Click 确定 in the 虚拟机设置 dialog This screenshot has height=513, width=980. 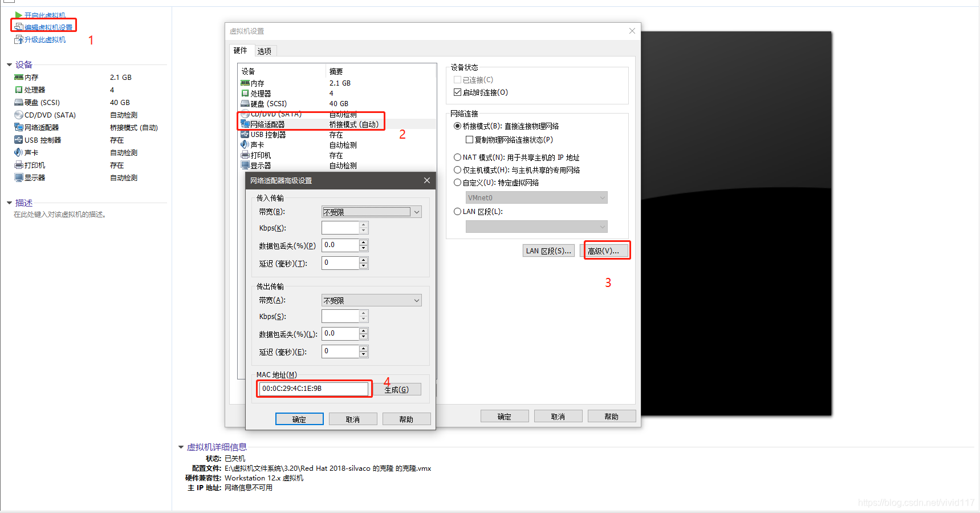pyautogui.click(x=505, y=416)
